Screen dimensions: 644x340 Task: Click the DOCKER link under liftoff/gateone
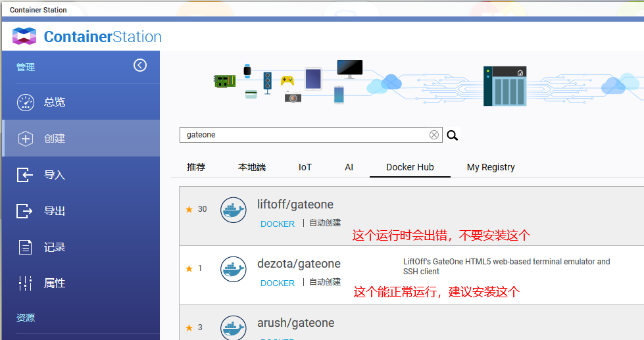click(278, 224)
